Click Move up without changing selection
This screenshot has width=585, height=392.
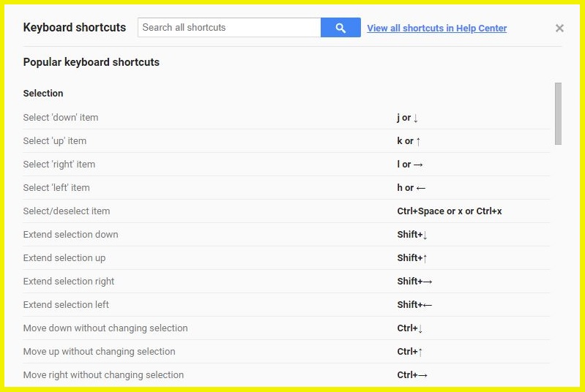click(286, 351)
